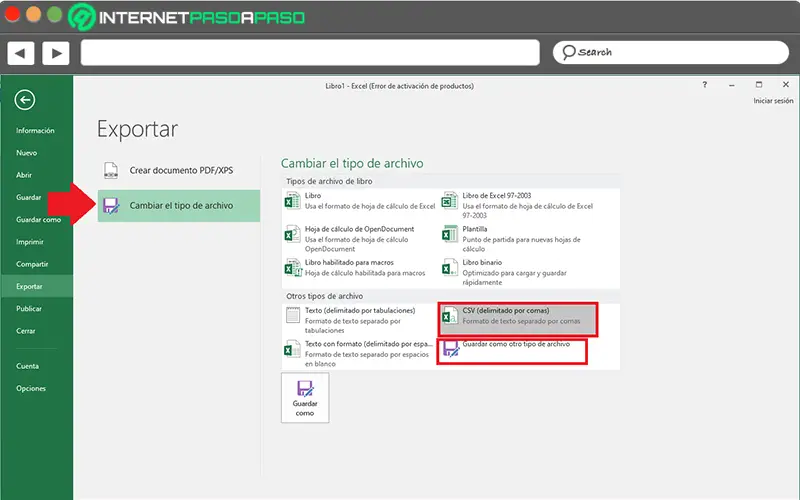
Task: Select the CSV delimitado por comas icon
Action: 450,315
